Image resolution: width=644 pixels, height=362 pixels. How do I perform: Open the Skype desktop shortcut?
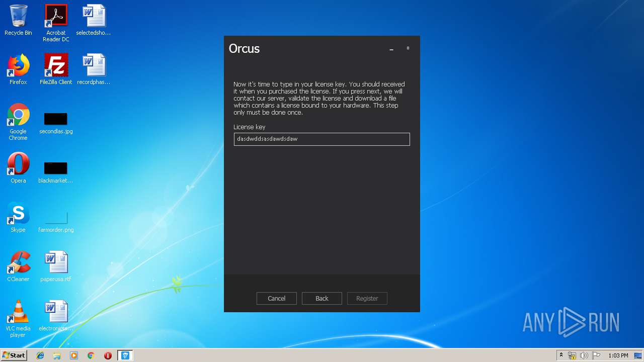coord(18,217)
